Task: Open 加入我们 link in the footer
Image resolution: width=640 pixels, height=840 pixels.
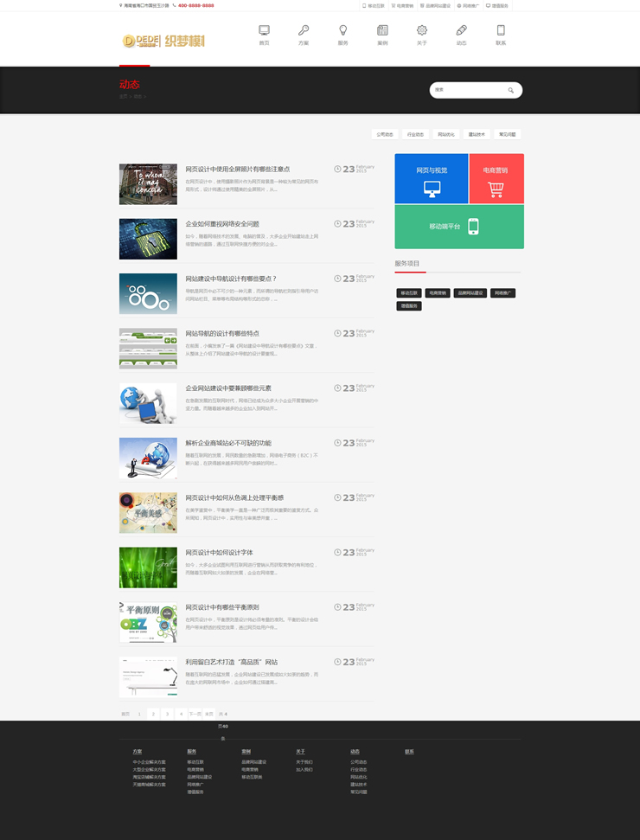Action: [x=304, y=769]
